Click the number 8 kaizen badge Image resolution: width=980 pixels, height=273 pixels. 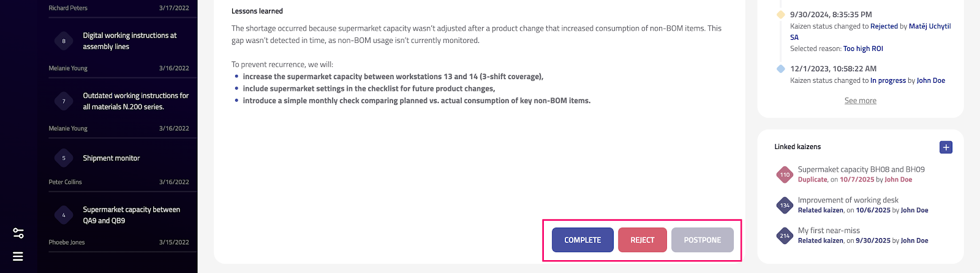[x=64, y=41]
